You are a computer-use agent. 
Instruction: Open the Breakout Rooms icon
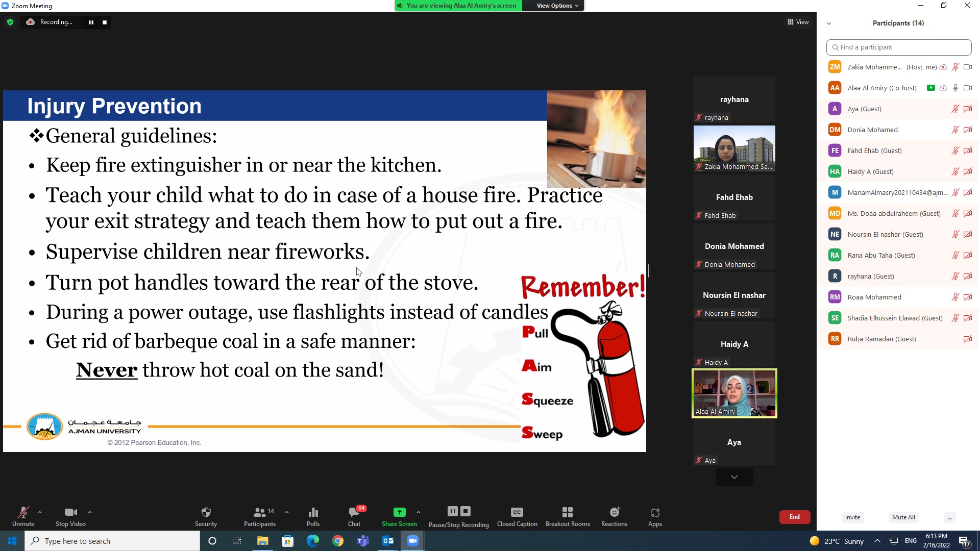tap(568, 516)
